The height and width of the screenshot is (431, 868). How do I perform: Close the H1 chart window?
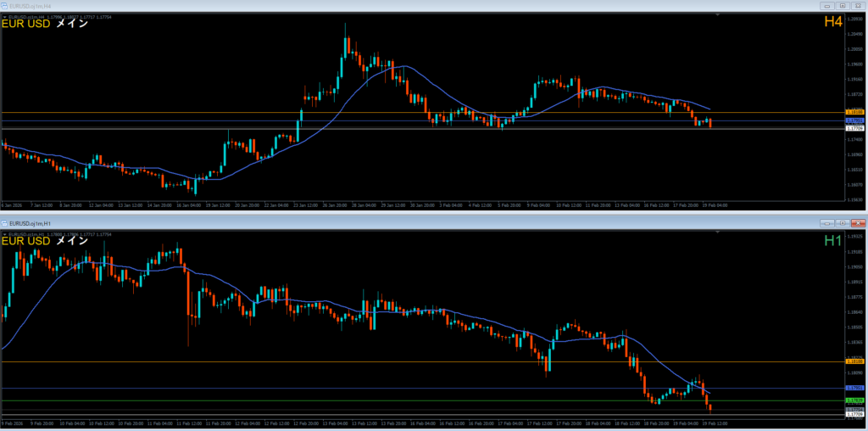coord(859,223)
